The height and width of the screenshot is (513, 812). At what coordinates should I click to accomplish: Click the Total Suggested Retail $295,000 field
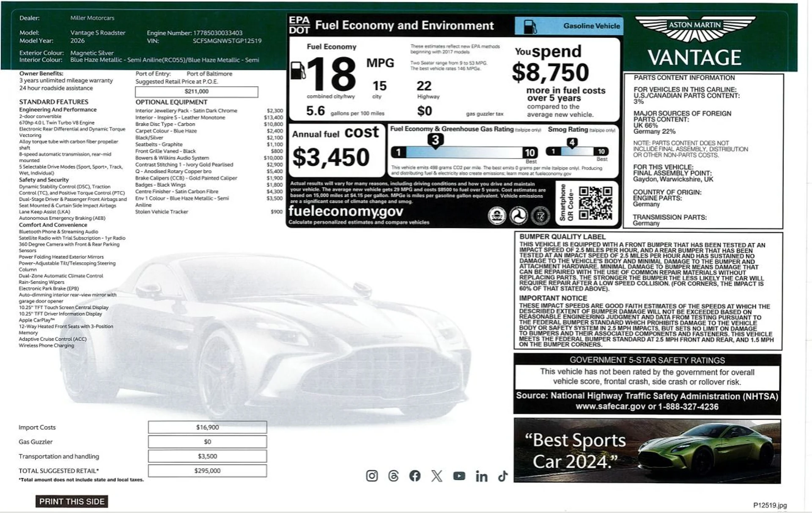point(207,471)
